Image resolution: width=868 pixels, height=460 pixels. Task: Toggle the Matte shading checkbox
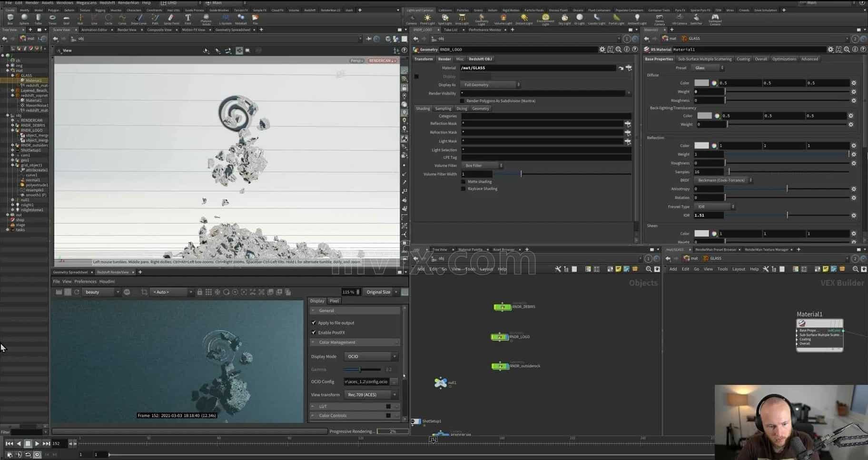pyautogui.click(x=464, y=181)
